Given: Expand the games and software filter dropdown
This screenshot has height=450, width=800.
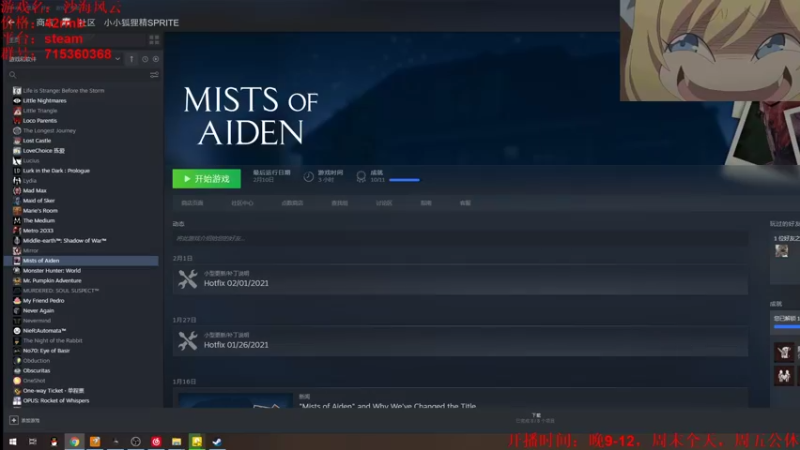Looking at the screenshot, I should coord(117,59).
